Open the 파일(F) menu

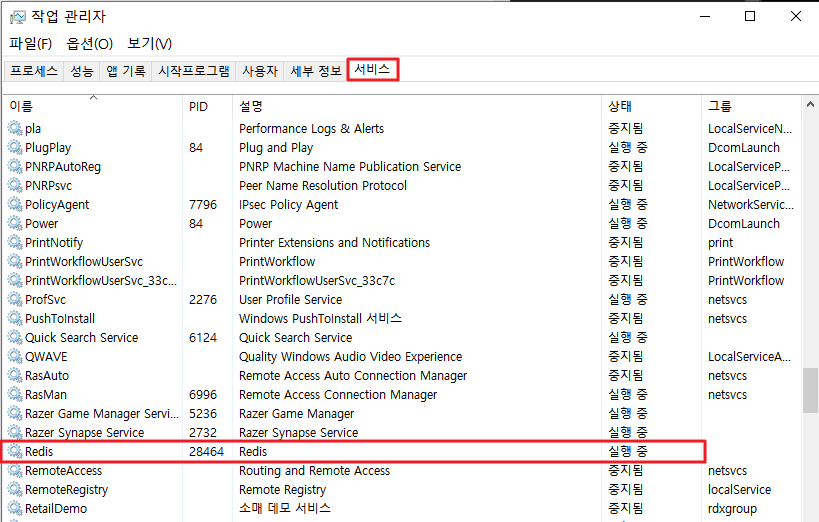coord(30,43)
